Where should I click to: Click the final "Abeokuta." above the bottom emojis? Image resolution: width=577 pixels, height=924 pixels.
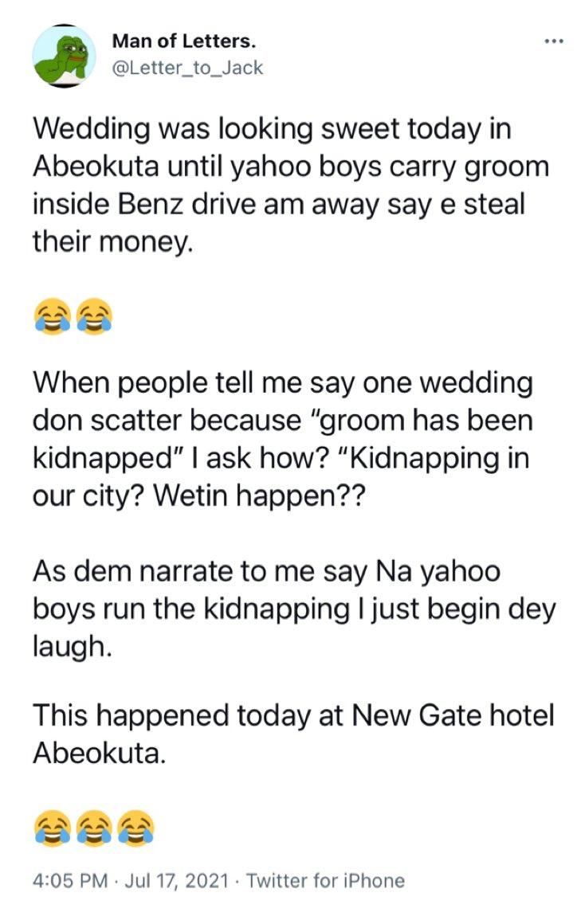(x=100, y=754)
